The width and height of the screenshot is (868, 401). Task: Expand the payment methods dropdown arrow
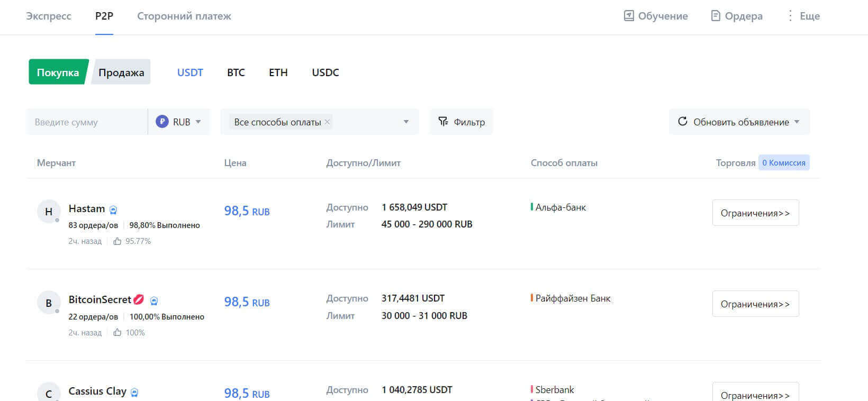tap(406, 122)
